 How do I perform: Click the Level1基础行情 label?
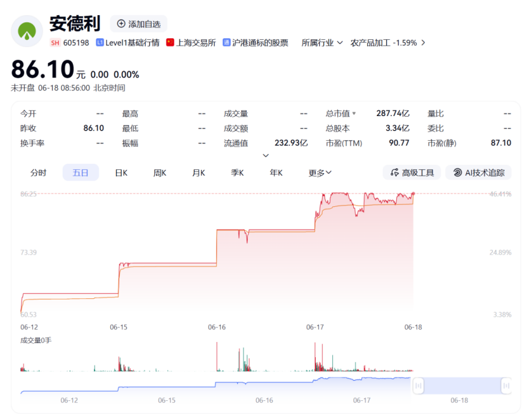coord(133,43)
